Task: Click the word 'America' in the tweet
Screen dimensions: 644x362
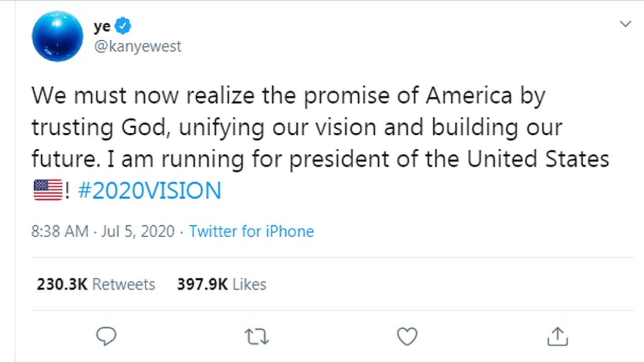Action: pyautogui.click(x=468, y=96)
